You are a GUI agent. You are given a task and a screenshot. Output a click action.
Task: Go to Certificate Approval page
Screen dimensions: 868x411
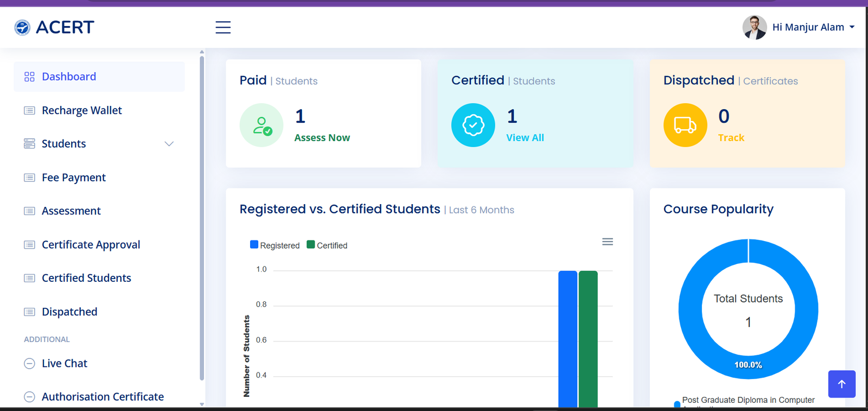(91, 245)
